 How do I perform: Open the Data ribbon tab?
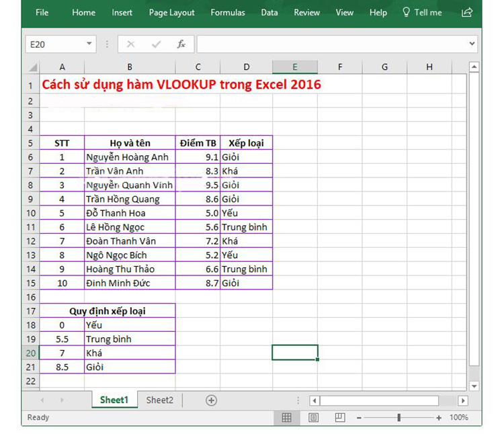point(269,13)
